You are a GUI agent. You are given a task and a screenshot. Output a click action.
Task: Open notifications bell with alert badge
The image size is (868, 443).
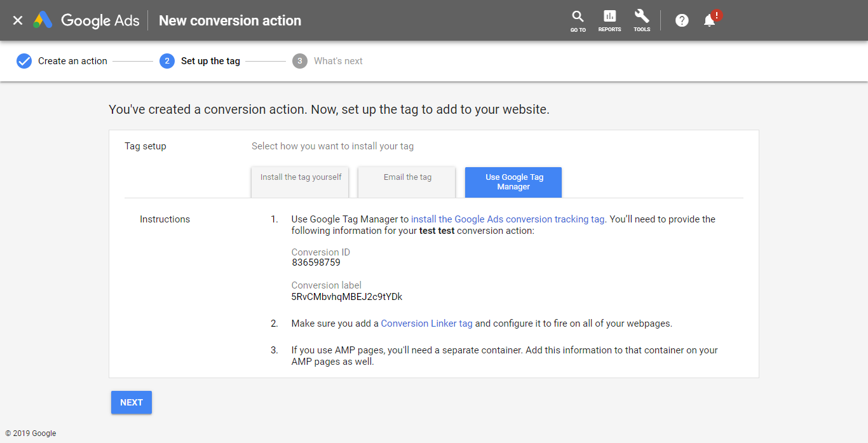pyautogui.click(x=711, y=20)
